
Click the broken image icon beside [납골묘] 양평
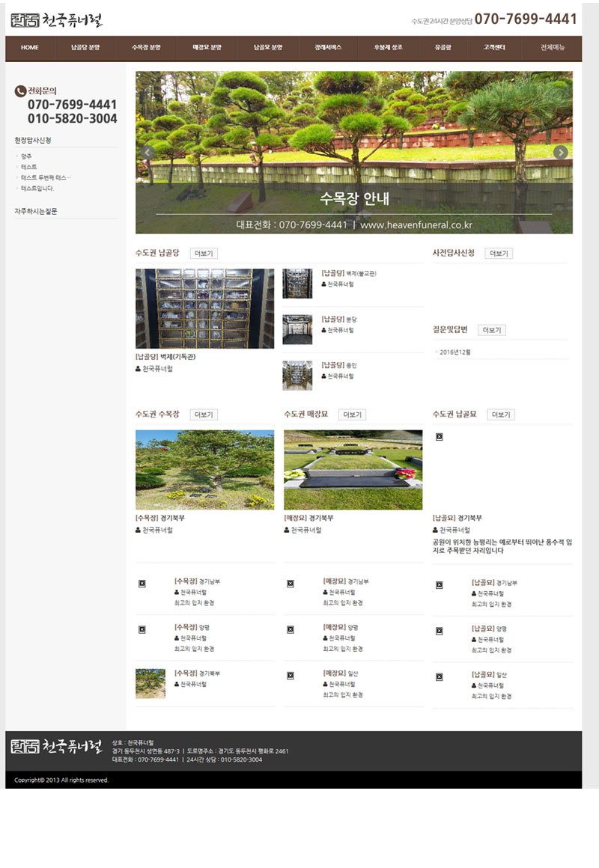point(440,631)
